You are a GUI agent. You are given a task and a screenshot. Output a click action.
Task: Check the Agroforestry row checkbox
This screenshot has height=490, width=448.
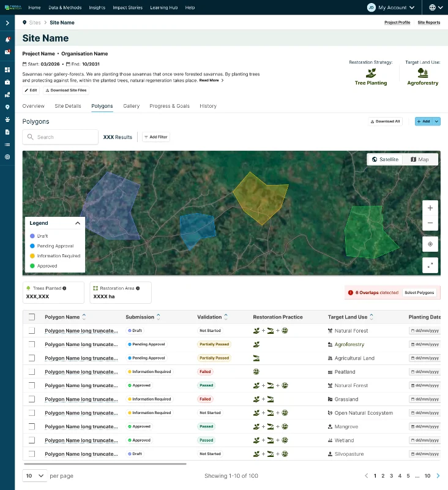coord(32,344)
